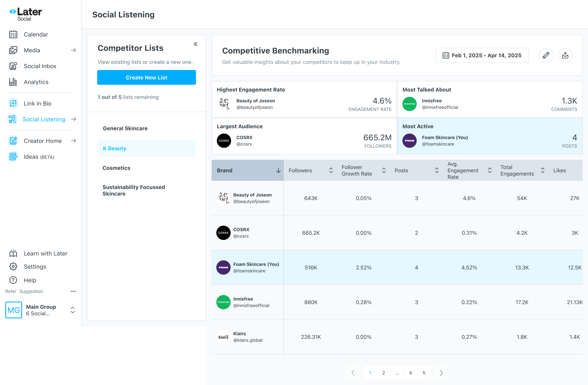Sort table by Followers column

tap(331, 170)
